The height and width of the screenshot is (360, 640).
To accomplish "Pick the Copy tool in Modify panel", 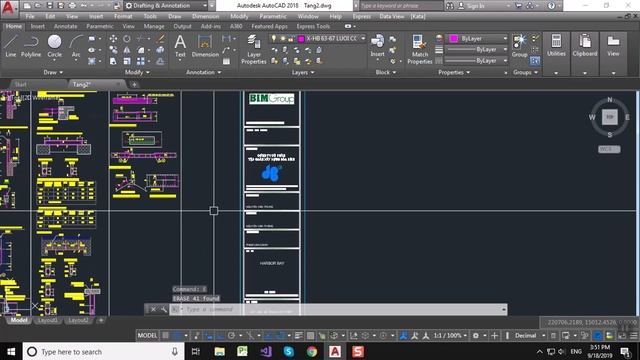I will click(x=113, y=50).
